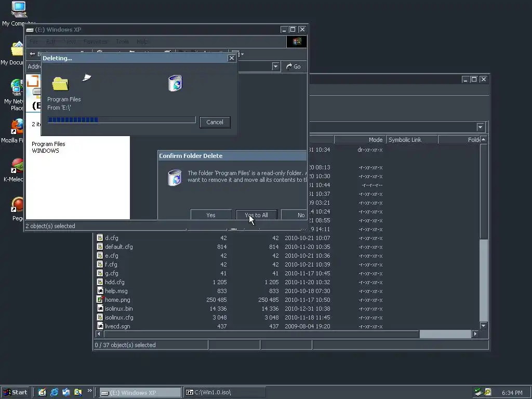Click the Start button
532x399 pixels.
pos(15,392)
